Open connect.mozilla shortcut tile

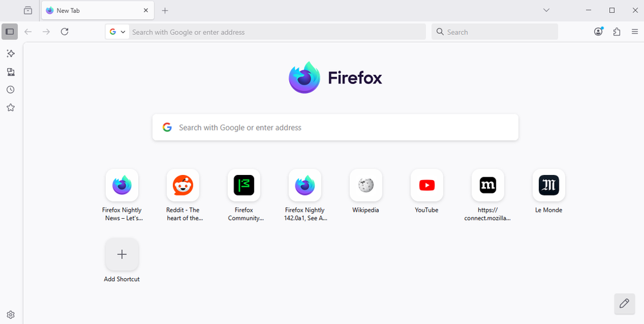(488, 185)
